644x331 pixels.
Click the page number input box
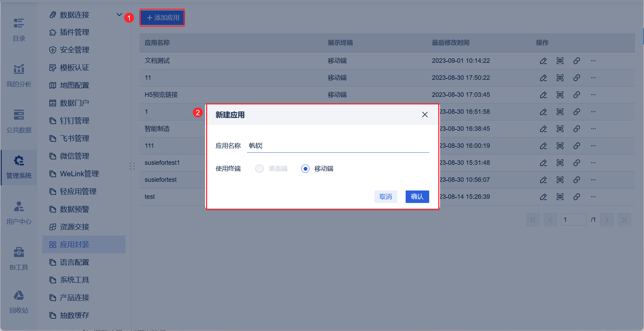(x=574, y=220)
